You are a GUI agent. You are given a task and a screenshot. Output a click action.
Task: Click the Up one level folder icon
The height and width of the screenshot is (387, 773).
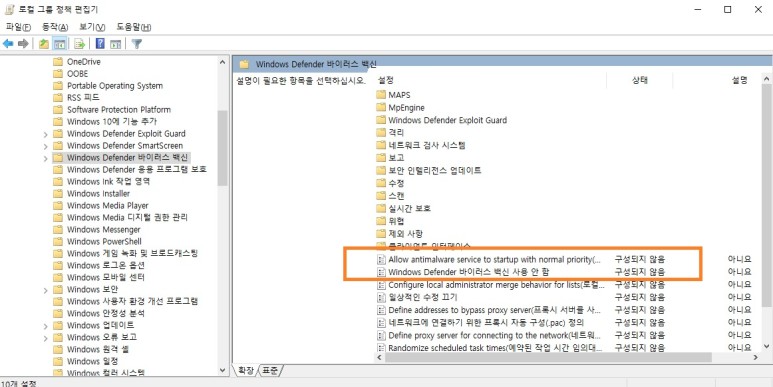pos(44,44)
